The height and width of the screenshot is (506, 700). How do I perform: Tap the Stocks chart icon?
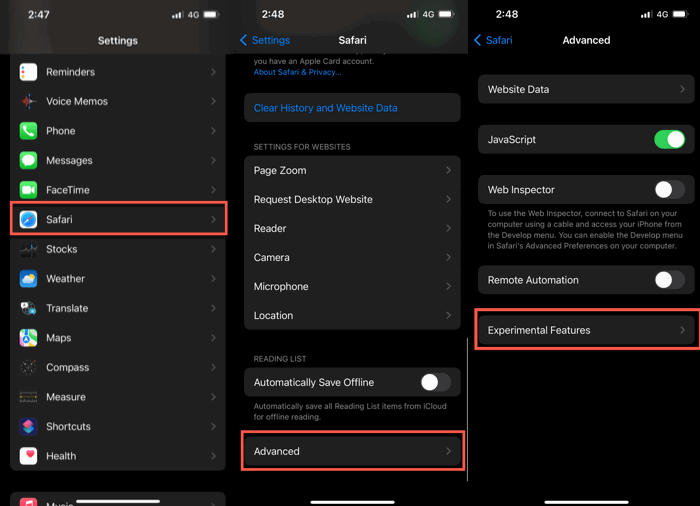28,249
